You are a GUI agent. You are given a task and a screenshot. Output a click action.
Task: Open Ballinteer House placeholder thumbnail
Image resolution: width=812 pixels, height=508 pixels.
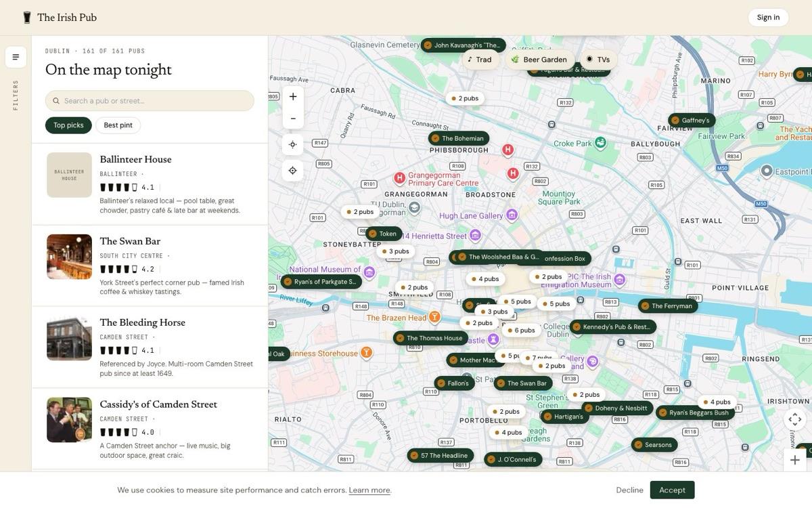[69, 175]
